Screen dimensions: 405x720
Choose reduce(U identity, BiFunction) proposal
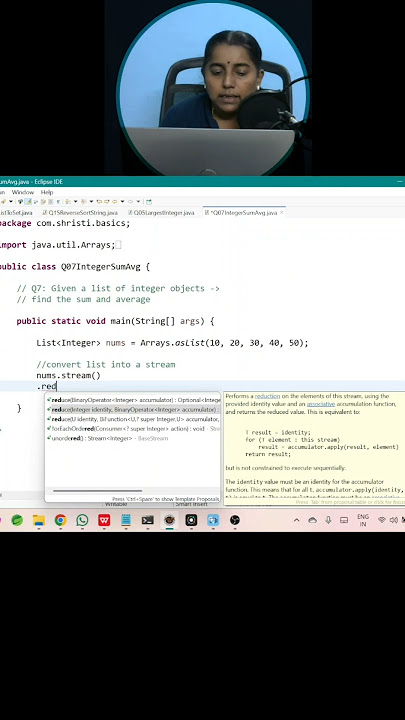coord(133,419)
